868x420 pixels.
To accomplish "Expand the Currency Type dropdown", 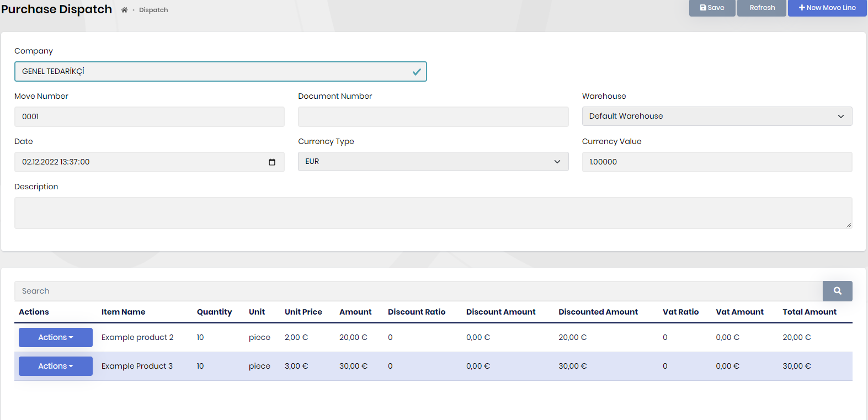I will coord(433,161).
